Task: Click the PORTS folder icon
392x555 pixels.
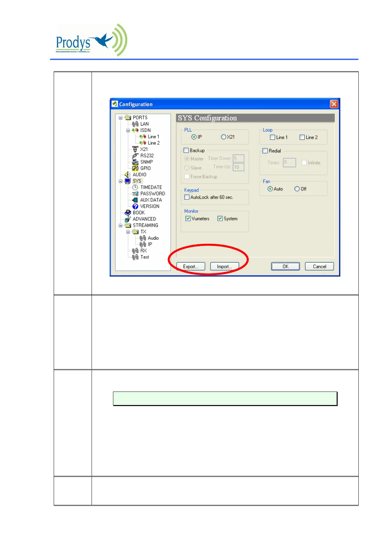Action: click(x=128, y=118)
